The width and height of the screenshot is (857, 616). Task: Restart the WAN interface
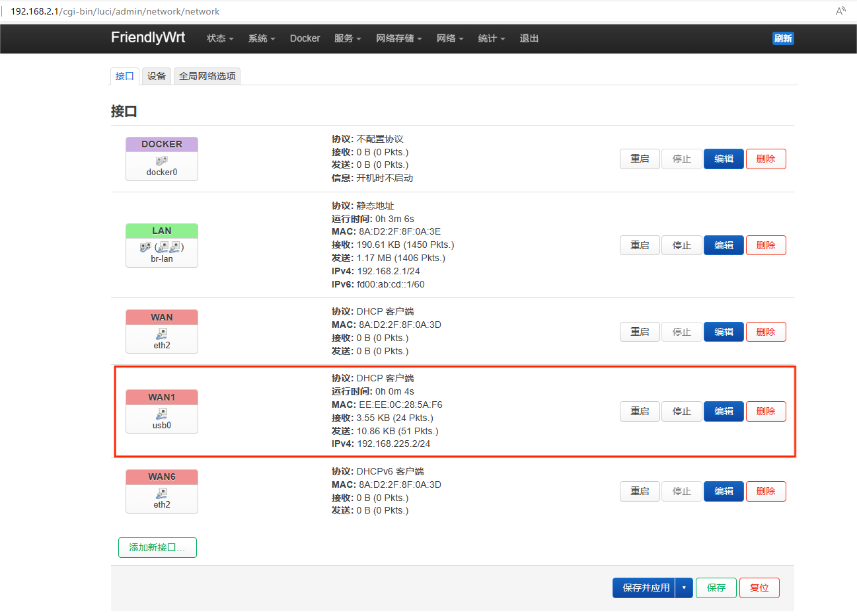click(x=640, y=332)
